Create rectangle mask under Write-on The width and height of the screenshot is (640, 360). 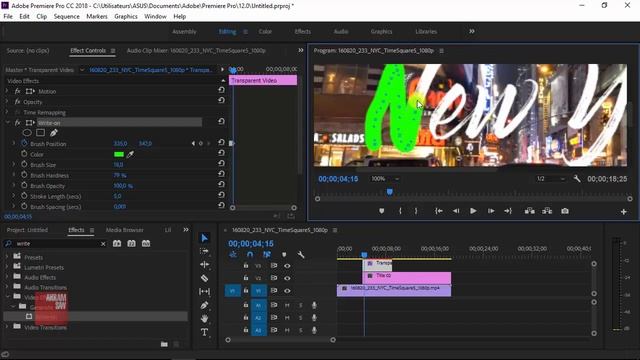click(40, 133)
